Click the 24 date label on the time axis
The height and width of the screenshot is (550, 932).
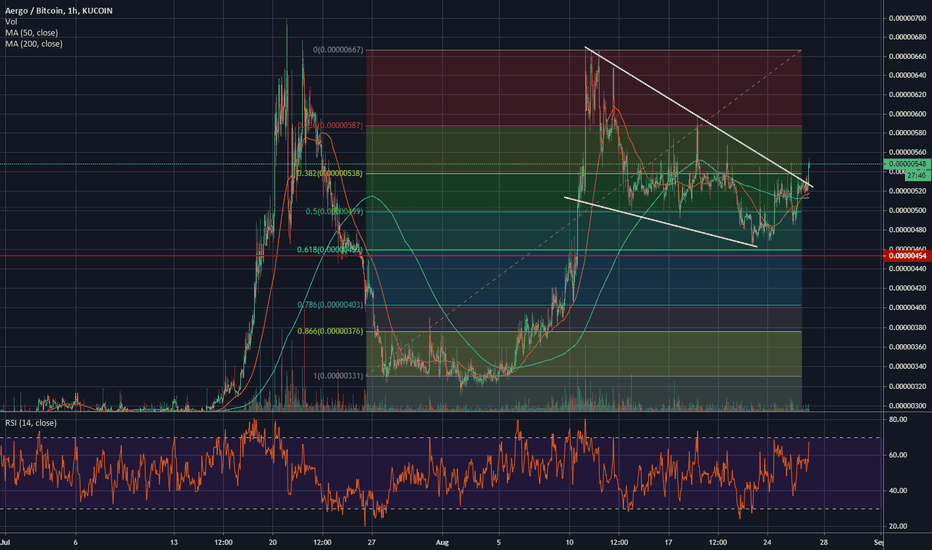pos(767,542)
